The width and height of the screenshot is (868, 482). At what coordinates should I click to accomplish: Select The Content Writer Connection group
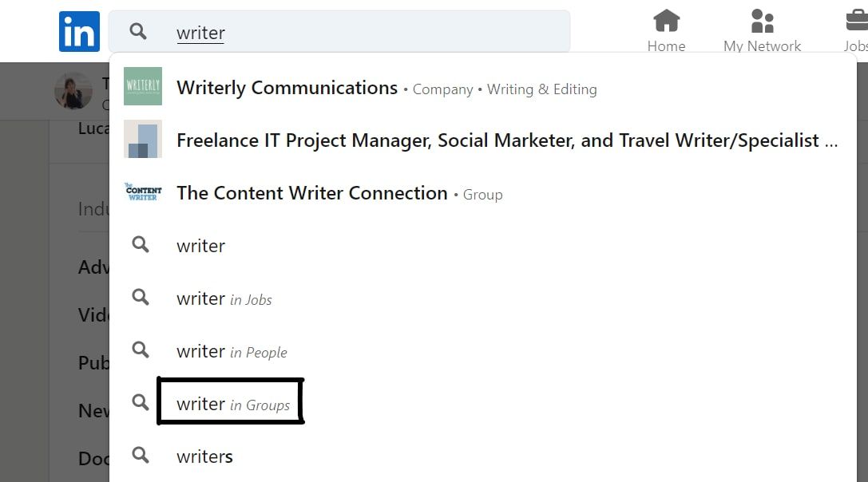(x=483, y=192)
